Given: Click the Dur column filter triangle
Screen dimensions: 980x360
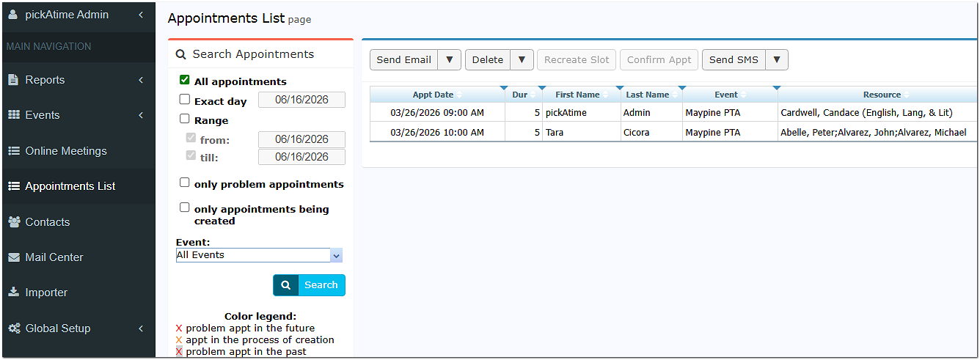Looking at the screenshot, I should [x=541, y=89].
